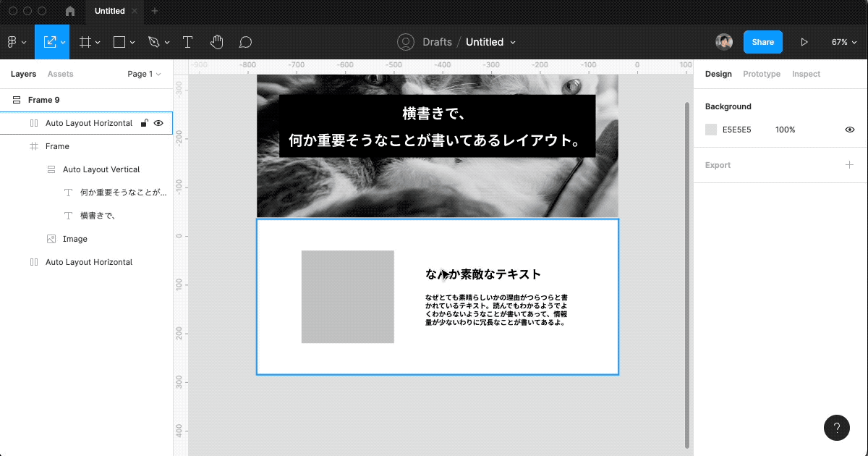
Task: Click the 100% background opacity field
Action: point(785,130)
